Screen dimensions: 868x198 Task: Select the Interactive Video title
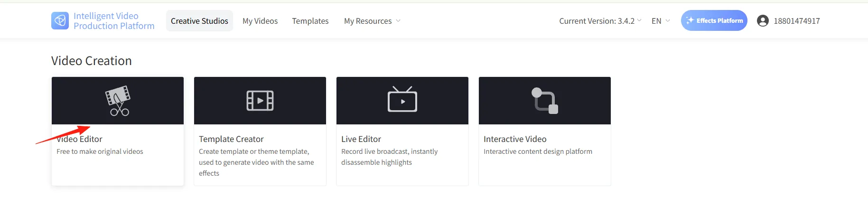click(515, 139)
